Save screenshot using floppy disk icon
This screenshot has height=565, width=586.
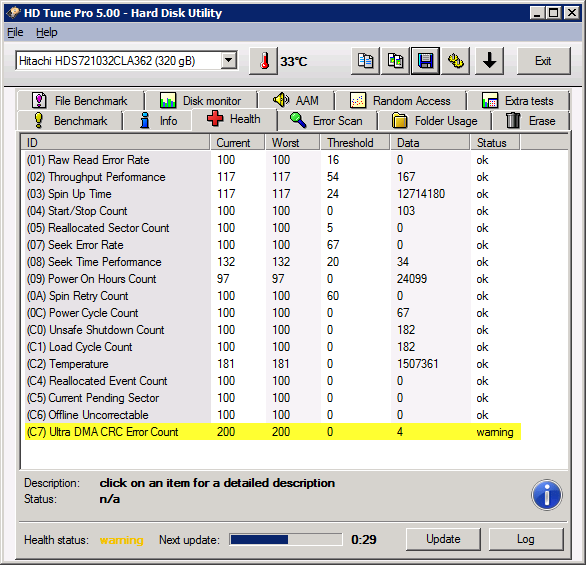click(425, 61)
